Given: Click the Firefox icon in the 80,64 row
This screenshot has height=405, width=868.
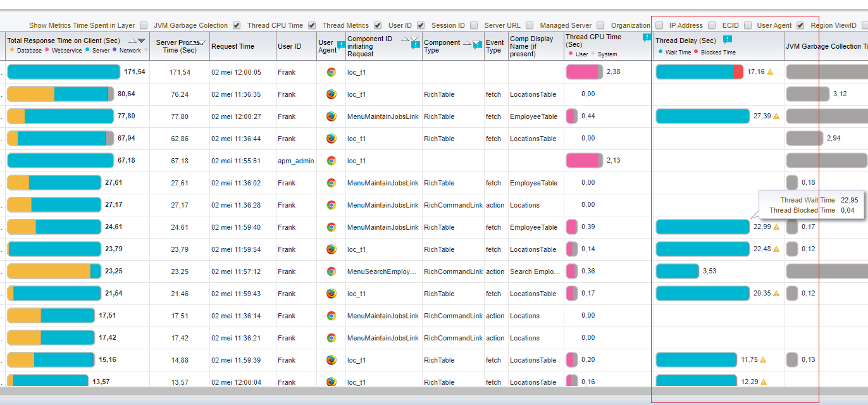Looking at the screenshot, I should point(331,94).
